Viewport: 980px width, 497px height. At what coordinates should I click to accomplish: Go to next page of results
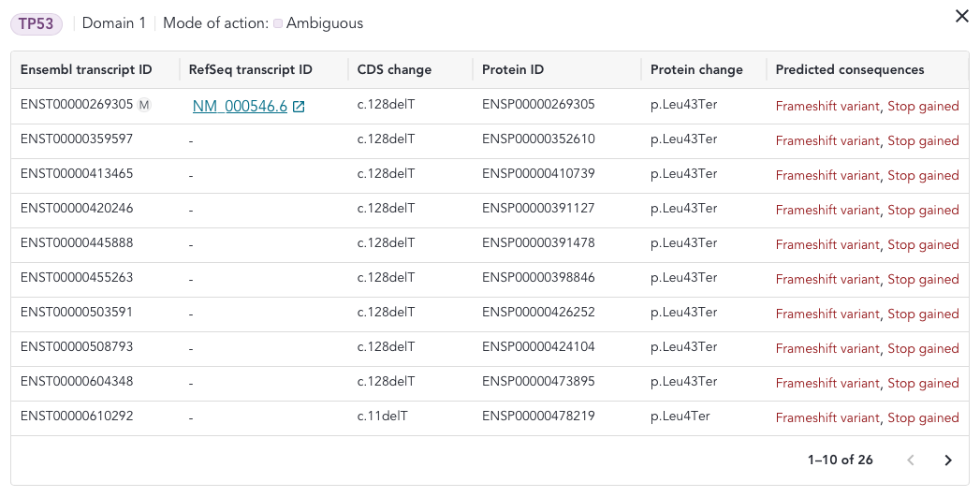948,460
